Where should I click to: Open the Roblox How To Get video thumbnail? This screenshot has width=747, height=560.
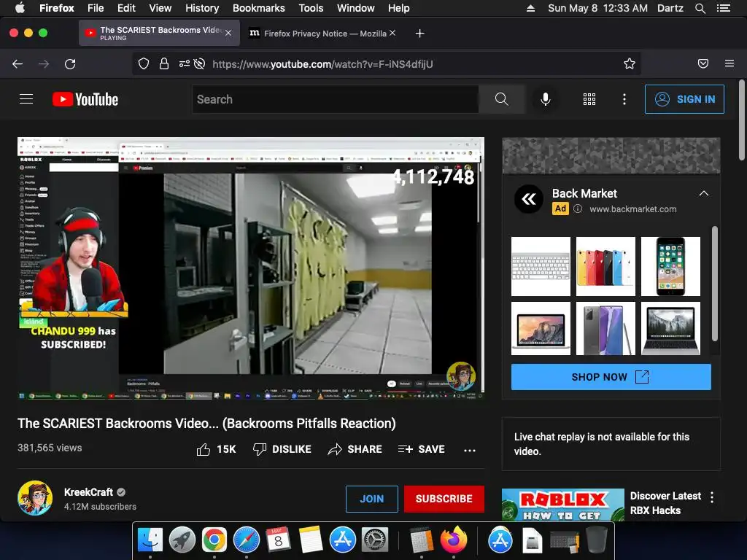tap(562, 505)
